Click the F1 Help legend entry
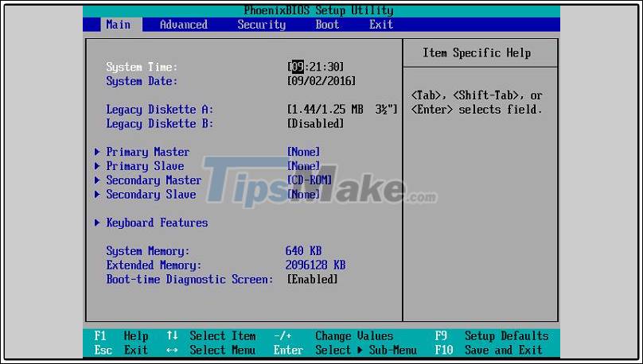This screenshot has width=643, height=364. pos(121,336)
